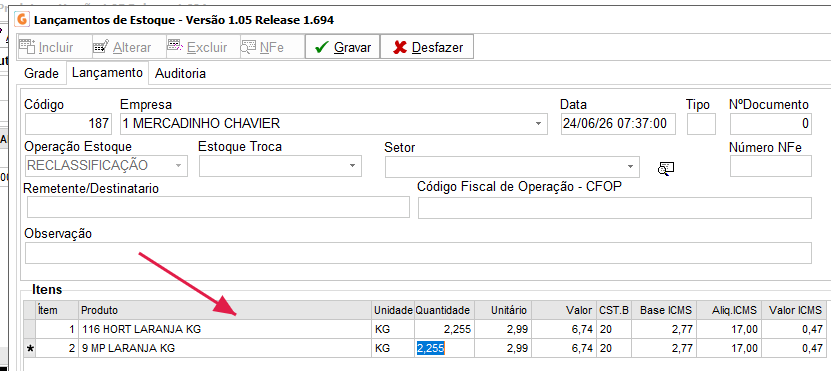Click the Número NFe field
This screenshot has width=831, height=371.
point(771,166)
